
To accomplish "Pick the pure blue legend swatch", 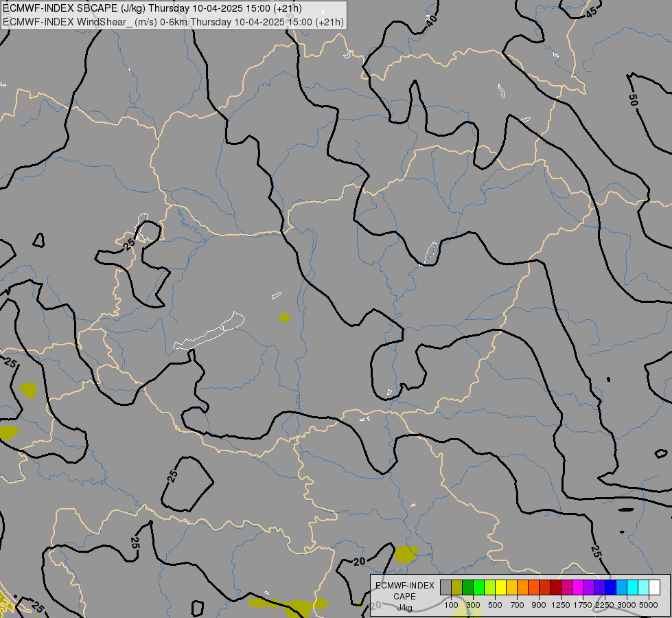I will click(611, 588).
